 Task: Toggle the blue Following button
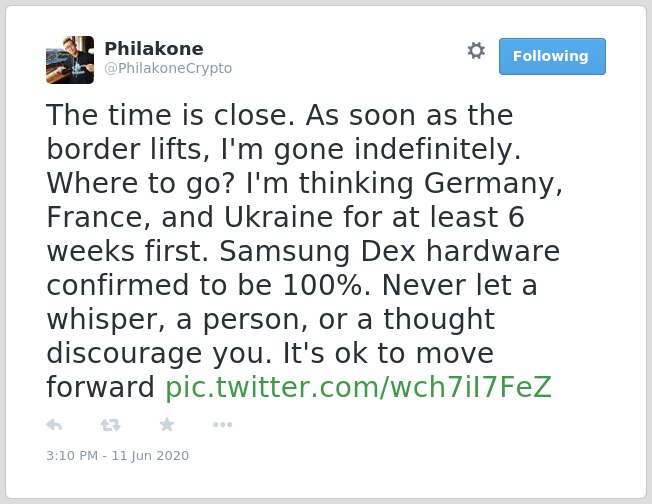pos(552,57)
